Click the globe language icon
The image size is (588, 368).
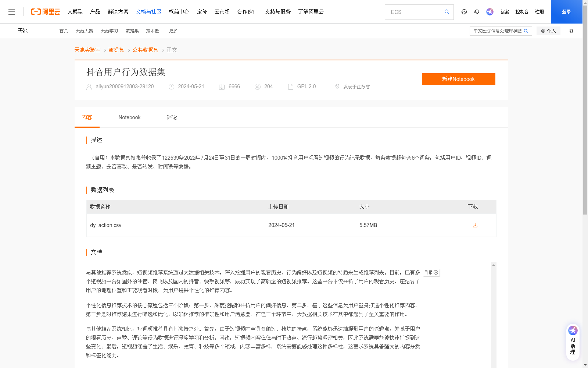(464, 12)
